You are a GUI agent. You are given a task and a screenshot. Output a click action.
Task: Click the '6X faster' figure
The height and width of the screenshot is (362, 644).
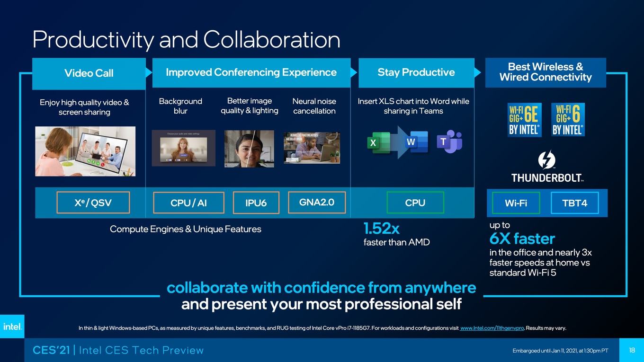point(522,238)
